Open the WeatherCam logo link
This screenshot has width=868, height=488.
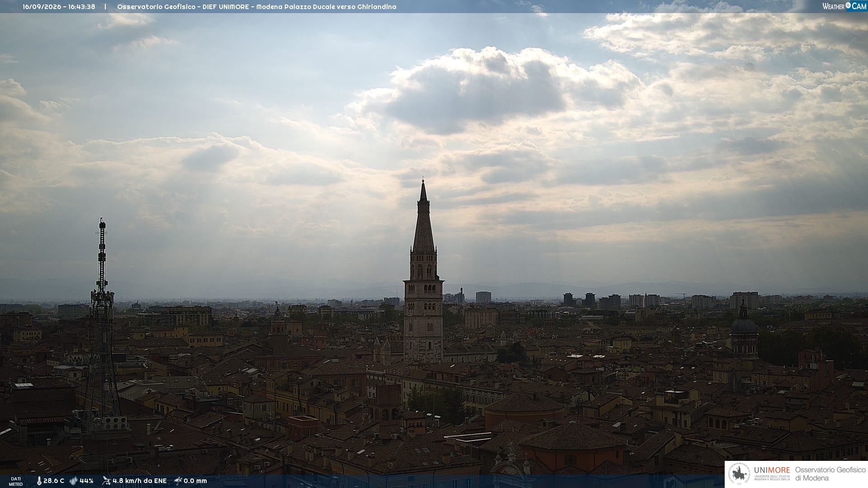coord(844,6)
